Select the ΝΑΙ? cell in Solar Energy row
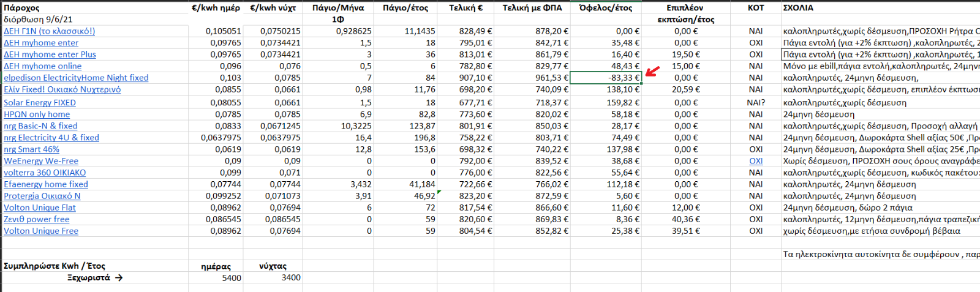The image size is (980, 292). tap(756, 103)
